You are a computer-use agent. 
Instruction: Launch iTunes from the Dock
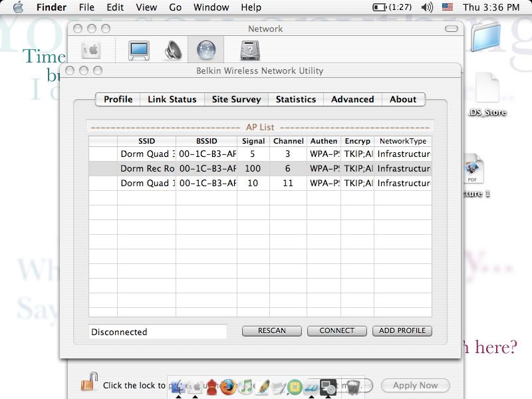247,386
